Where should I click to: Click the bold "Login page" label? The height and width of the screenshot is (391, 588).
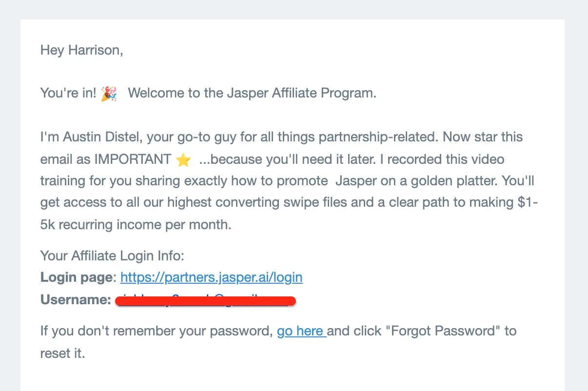click(x=76, y=277)
